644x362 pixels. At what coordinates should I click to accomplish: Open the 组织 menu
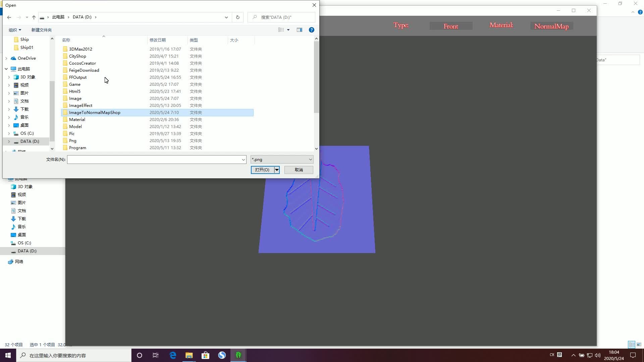point(15,30)
